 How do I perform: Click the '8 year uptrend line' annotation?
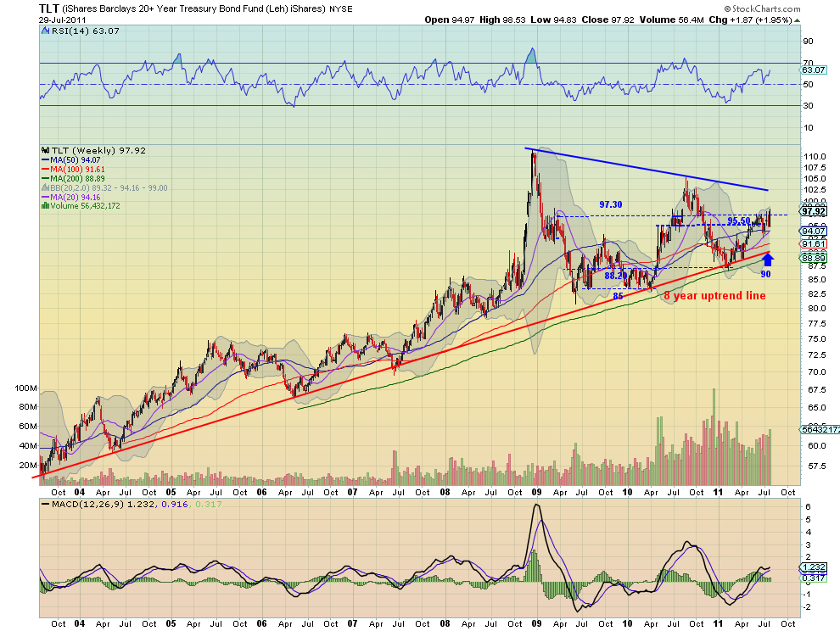coord(714,296)
